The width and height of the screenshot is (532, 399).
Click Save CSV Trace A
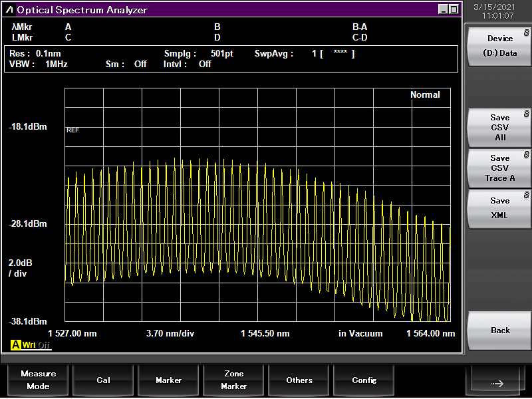tap(499, 168)
